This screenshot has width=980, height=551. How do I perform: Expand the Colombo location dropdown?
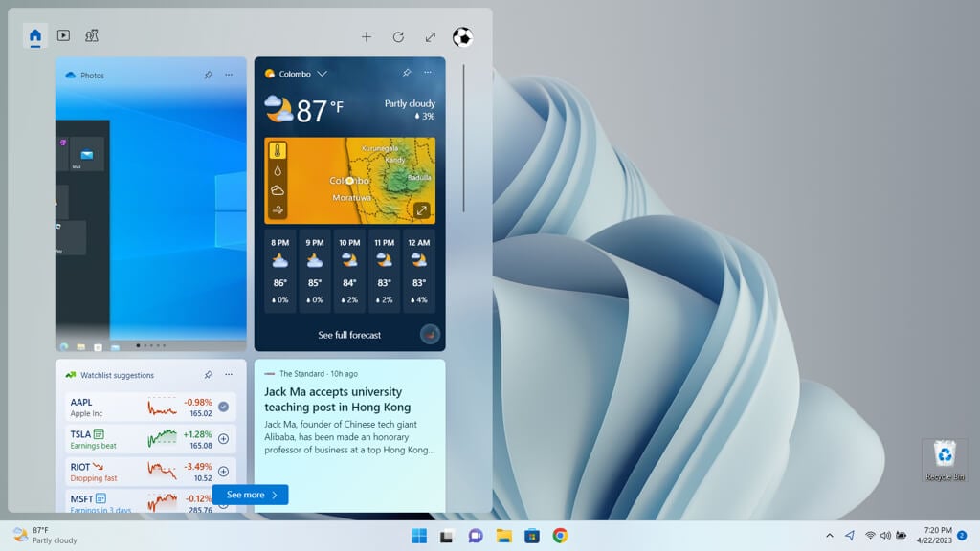pyautogui.click(x=322, y=74)
